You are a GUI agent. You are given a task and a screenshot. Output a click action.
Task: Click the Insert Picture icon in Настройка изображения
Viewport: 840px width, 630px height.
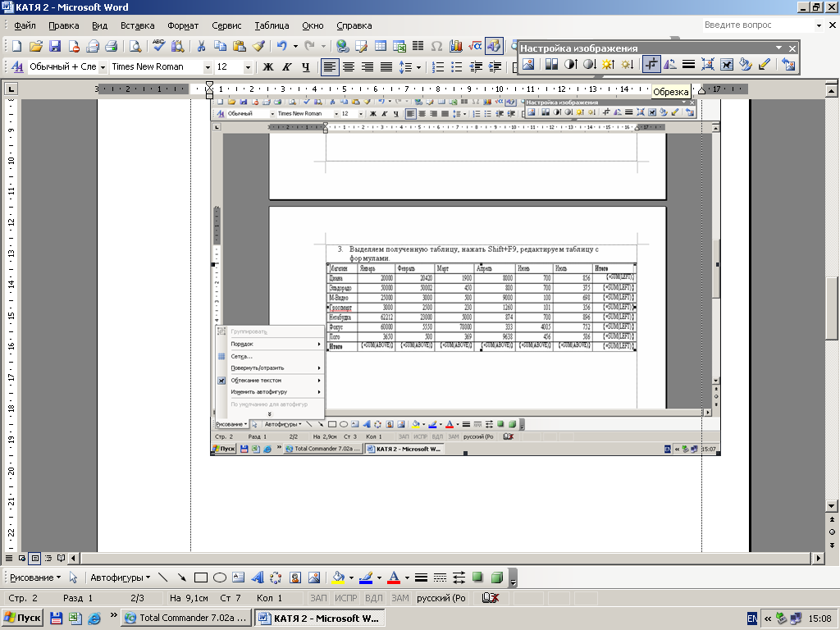tap(529, 64)
